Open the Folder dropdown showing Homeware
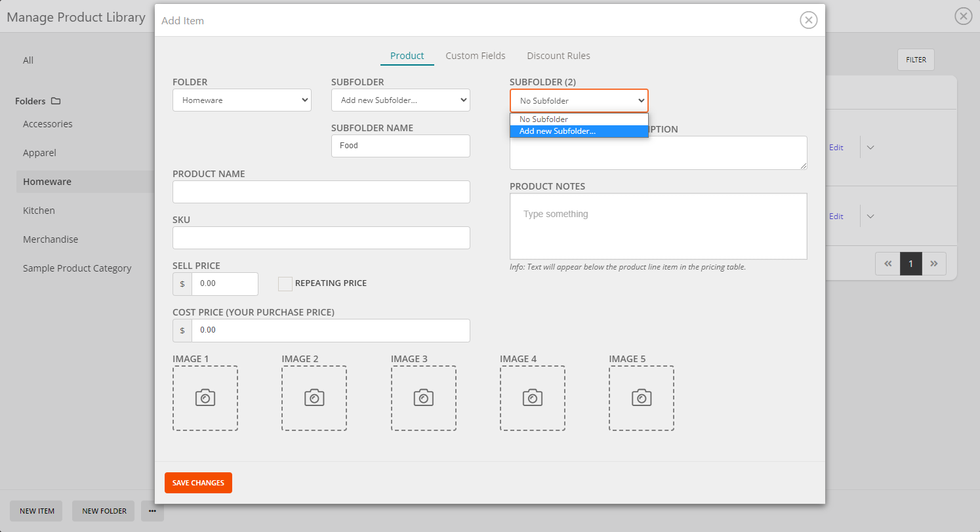The height and width of the screenshot is (532, 980). [x=241, y=100]
